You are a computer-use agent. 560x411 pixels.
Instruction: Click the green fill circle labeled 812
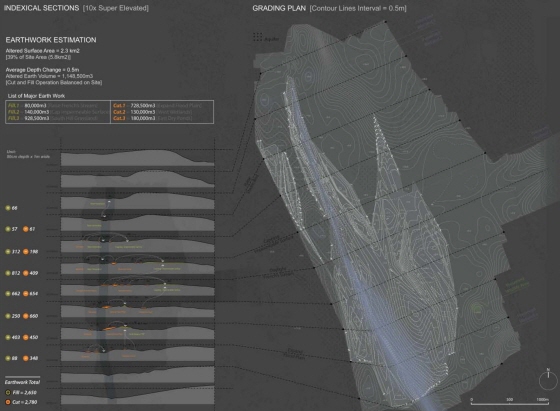tap(8, 273)
